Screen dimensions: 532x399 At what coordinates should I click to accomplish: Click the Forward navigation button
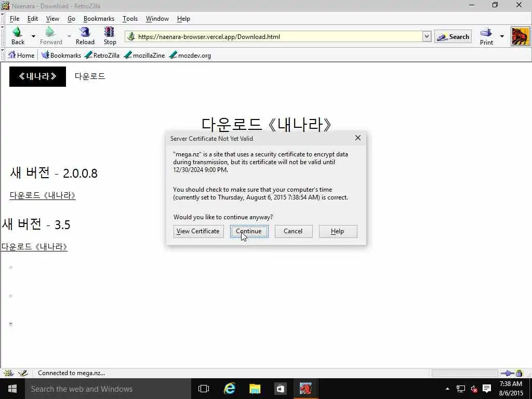click(x=51, y=36)
